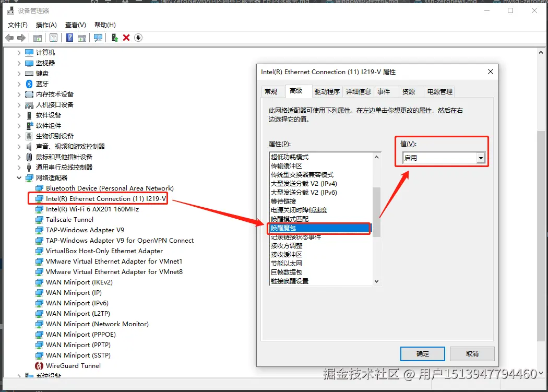
Task: Collapse the 网络适配器 tree node
Action: click(x=19, y=177)
